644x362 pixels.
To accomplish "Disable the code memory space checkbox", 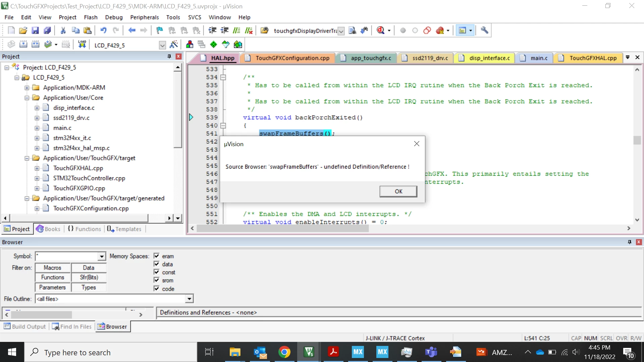I will (x=156, y=288).
